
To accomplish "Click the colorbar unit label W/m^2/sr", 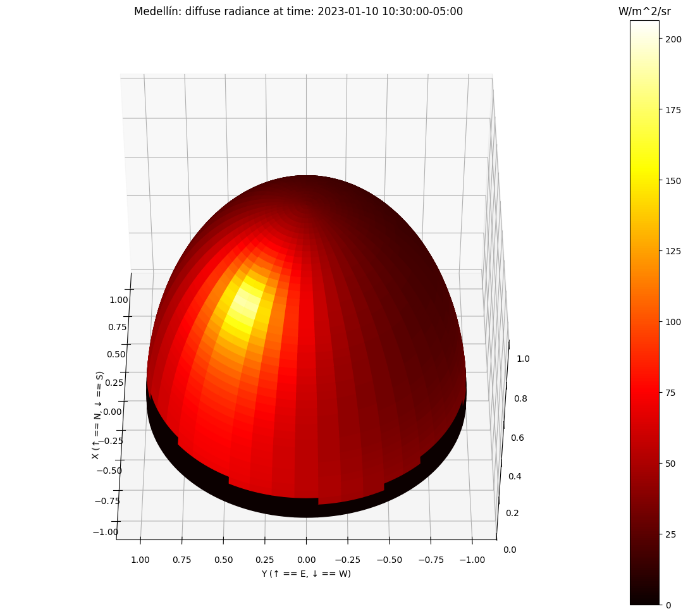I will [644, 12].
